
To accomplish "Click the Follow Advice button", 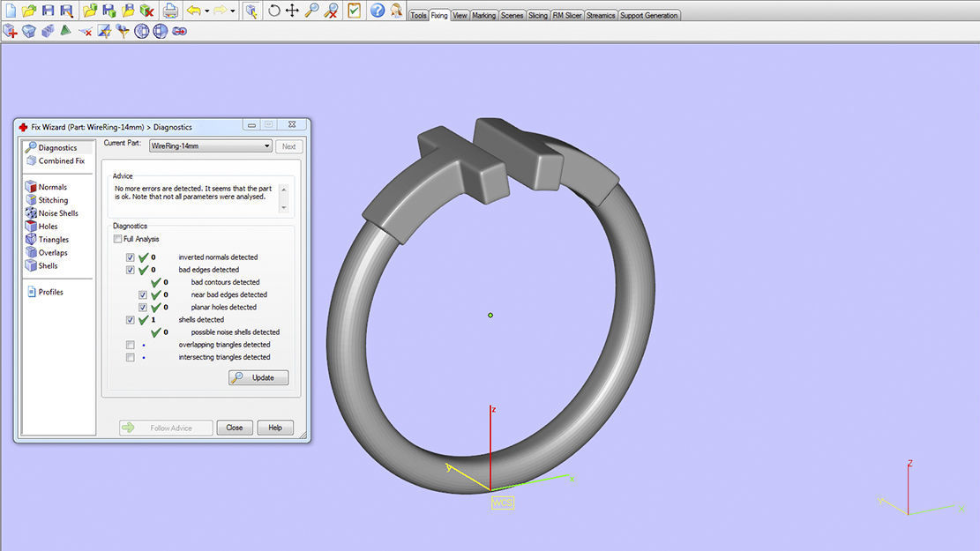I will pyautogui.click(x=166, y=428).
